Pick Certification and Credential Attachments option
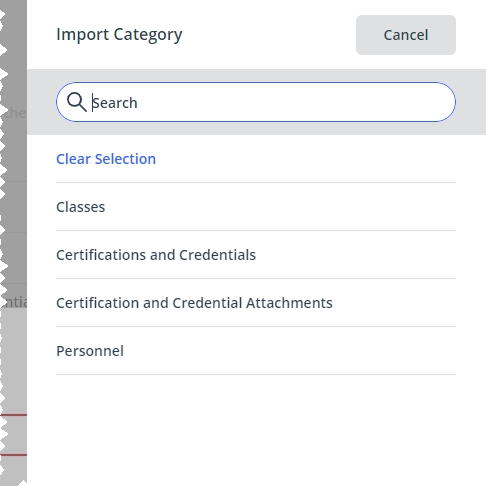486x486 pixels. coord(256,303)
